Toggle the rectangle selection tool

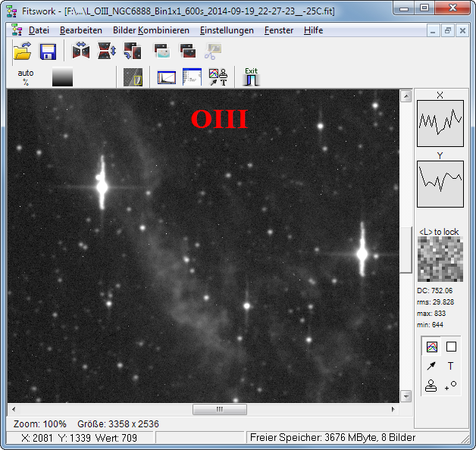point(451,347)
